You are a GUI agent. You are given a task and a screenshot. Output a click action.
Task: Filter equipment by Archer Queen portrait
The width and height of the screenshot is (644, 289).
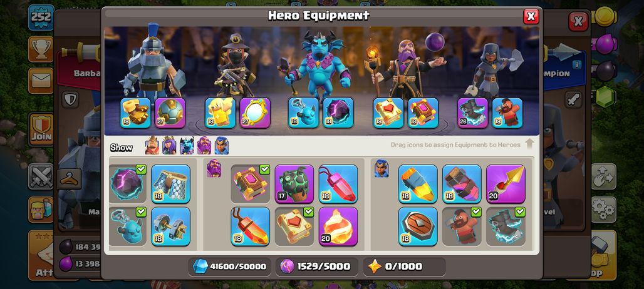(169, 146)
